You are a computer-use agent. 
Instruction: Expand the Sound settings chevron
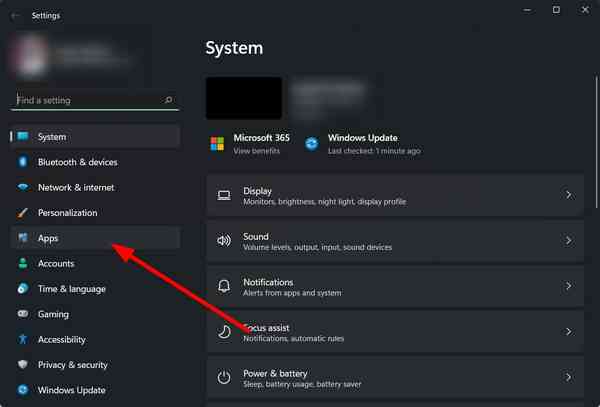pyautogui.click(x=568, y=241)
